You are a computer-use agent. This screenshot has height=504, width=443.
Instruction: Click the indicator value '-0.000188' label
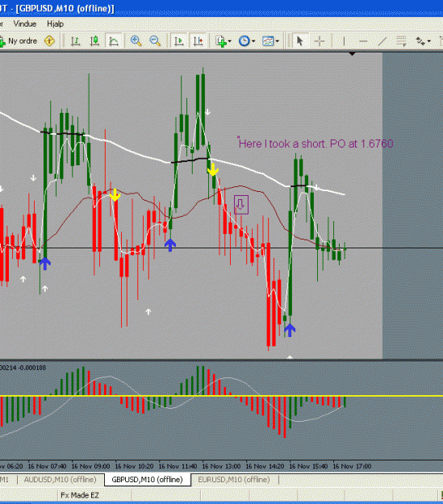pyautogui.click(x=32, y=368)
